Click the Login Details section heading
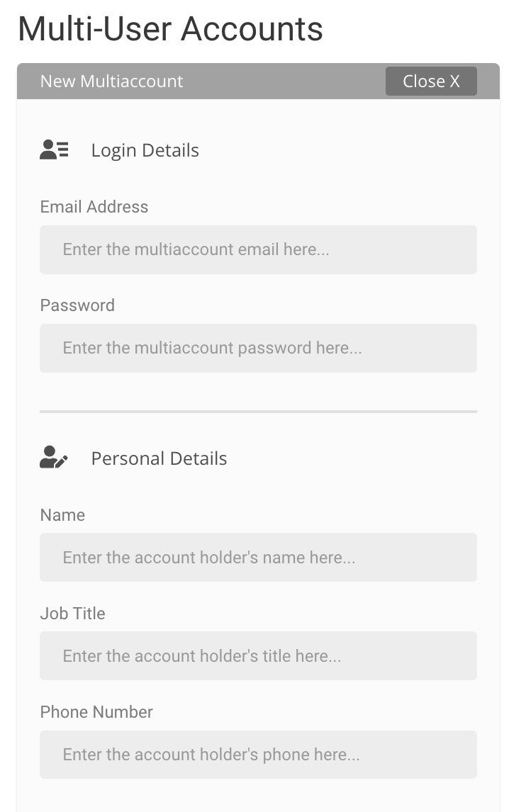 [x=145, y=150]
